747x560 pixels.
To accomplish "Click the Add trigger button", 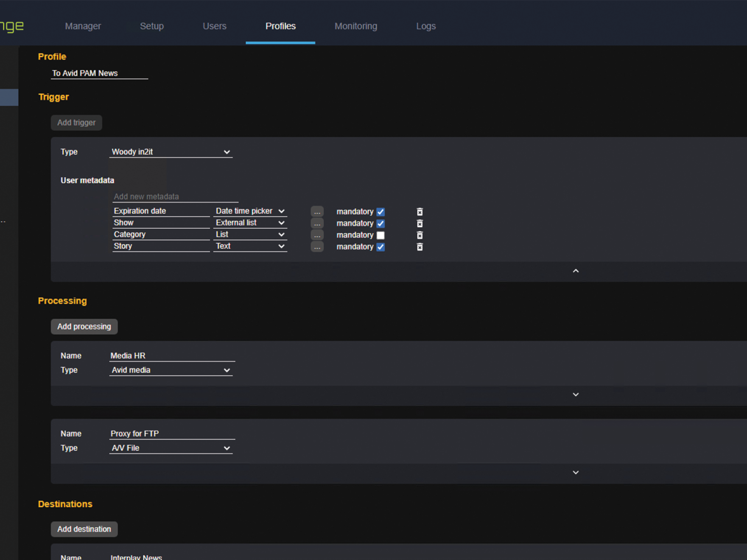I will (76, 122).
